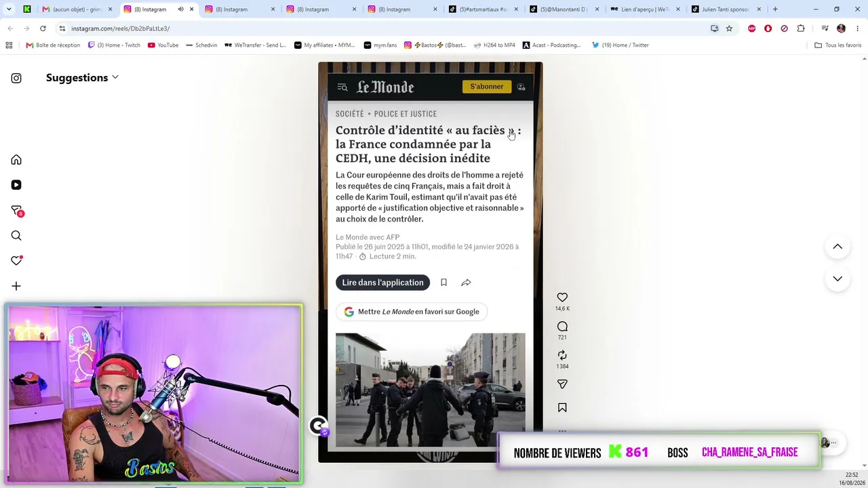Save the reel with the bookmark icon
Viewport: 868px width, 488px height.
562,407
